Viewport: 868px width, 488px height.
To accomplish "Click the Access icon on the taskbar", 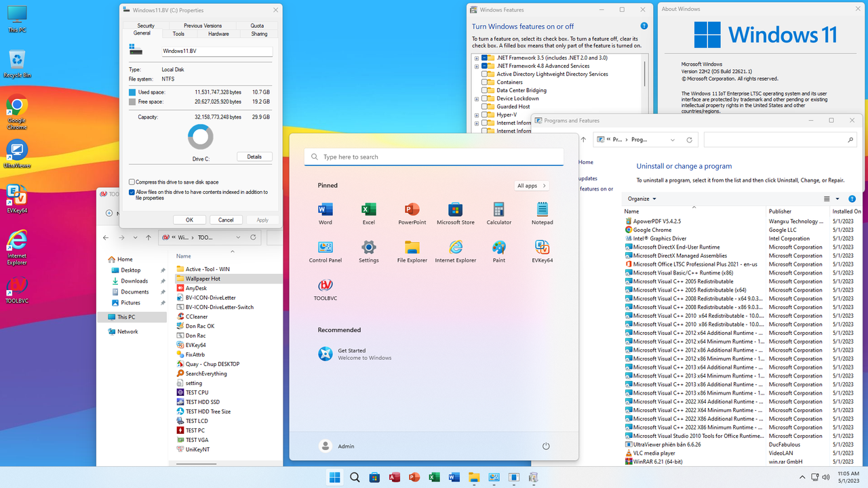I will tap(395, 478).
